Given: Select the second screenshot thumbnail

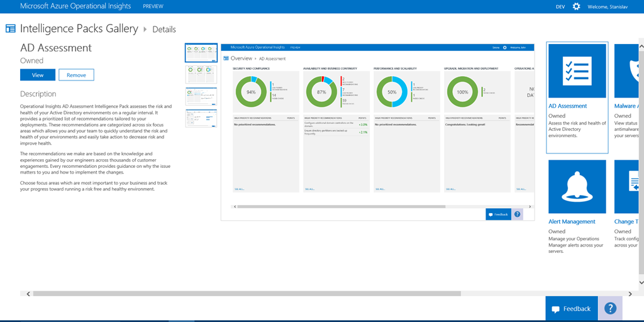Looking at the screenshot, I should [201, 75].
